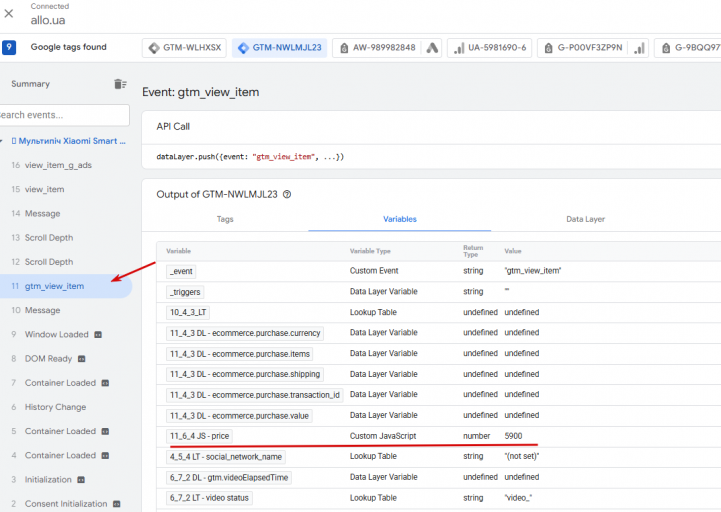Open 11_4_3 DL - ecommerce.purchase.transaction_id variable
The width and height of the screenshot is (721, 512).
click(x=255, y=395)
